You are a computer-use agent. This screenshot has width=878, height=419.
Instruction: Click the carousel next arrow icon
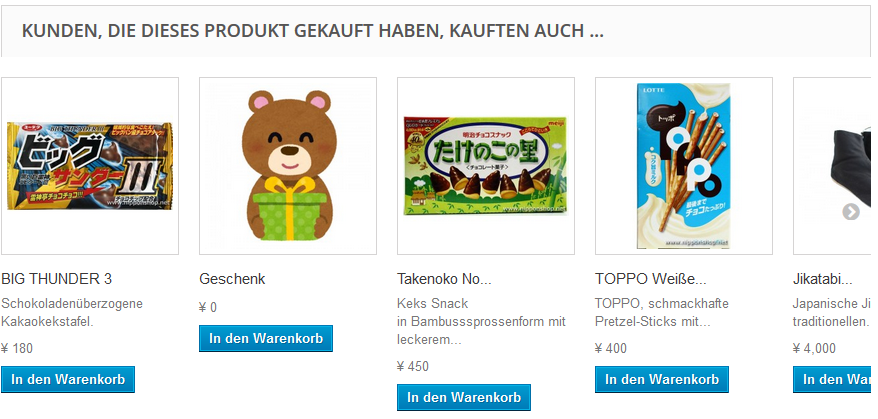pos(851,212)
